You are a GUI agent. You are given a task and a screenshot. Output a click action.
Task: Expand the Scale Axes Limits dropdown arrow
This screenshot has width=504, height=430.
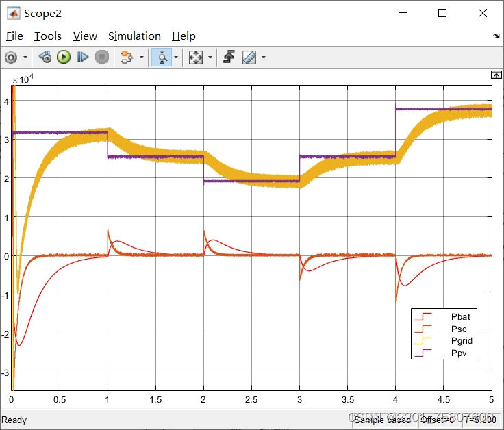coord(210,58)
